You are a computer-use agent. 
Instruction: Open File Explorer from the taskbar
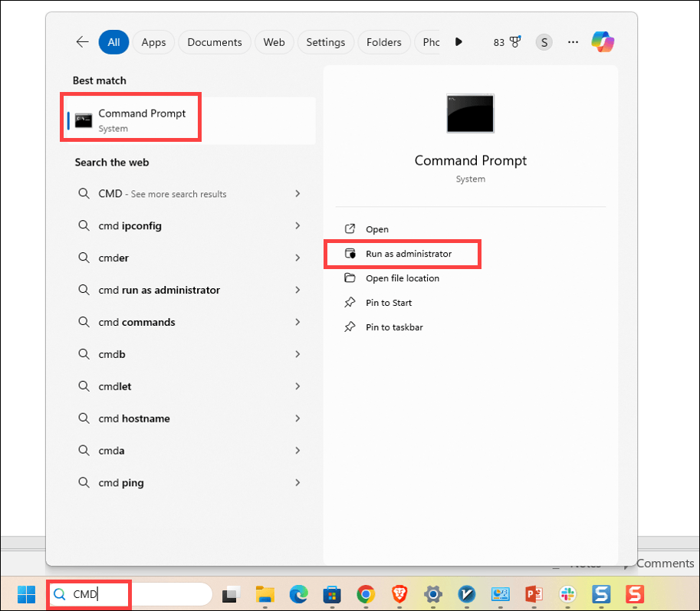click(x=265, y=595)
